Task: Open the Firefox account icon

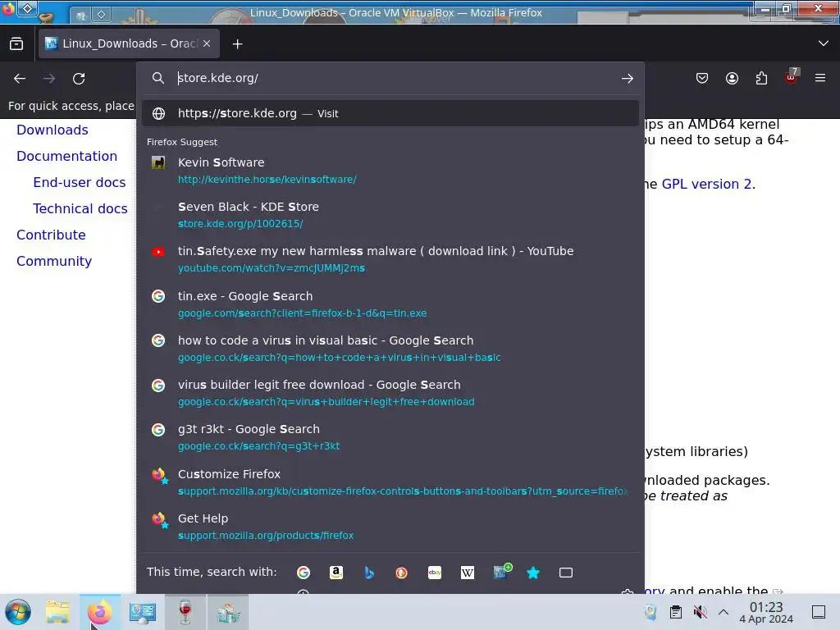Action: [x=732, y=78]
